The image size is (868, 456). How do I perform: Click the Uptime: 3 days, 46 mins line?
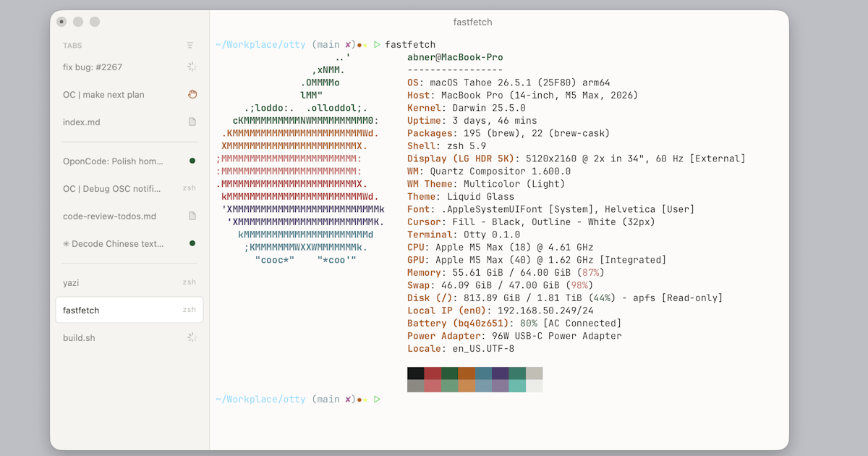(472, 121)
